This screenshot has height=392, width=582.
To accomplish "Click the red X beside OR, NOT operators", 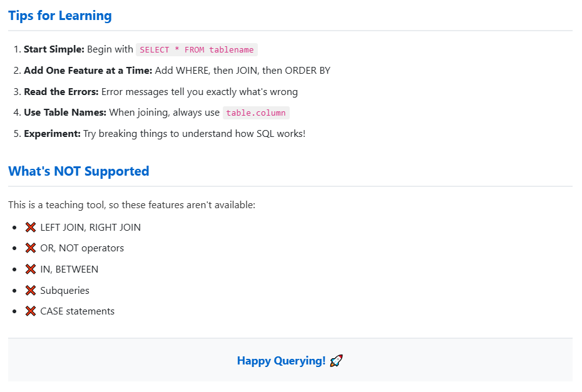I will pos(30,248).
